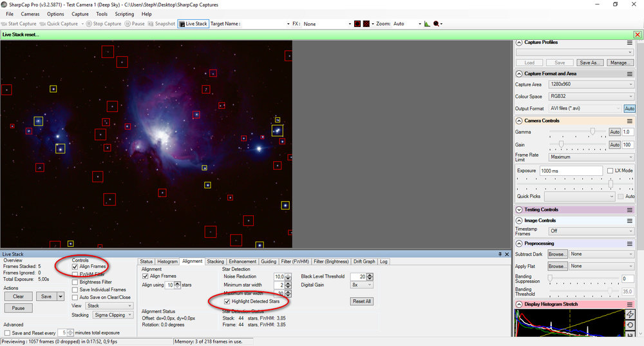Expand the Testing Controls section

click(519, 209)
